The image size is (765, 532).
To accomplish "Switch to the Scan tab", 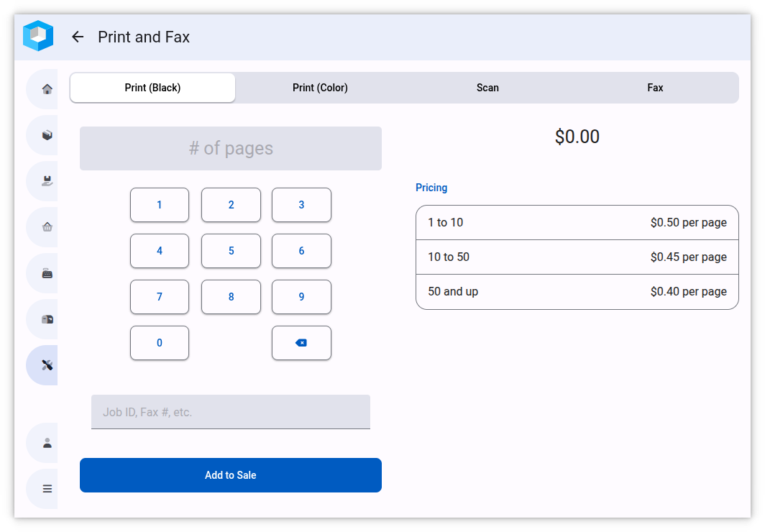I will pyautogui.click(x=487, y=88).
